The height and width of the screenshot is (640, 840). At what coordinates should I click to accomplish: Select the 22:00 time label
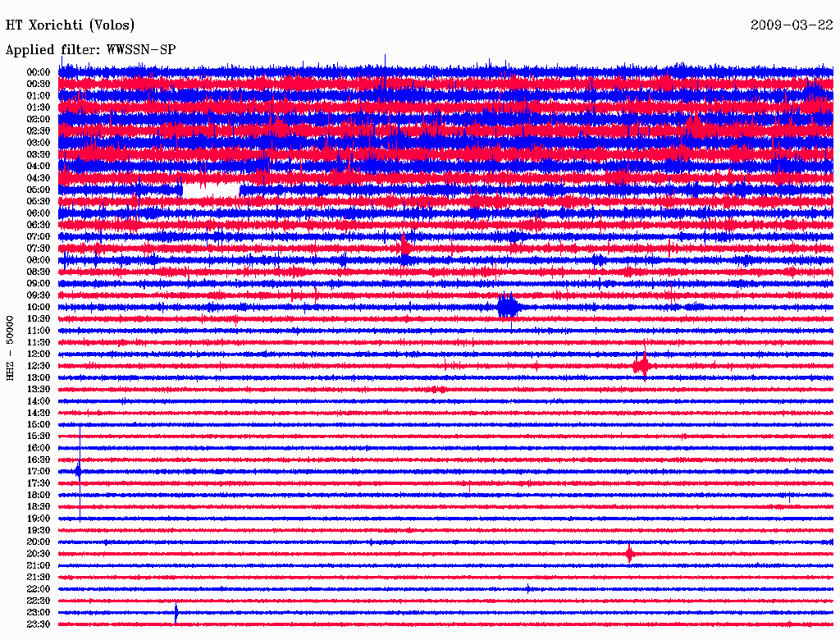[x=38, y=589]
